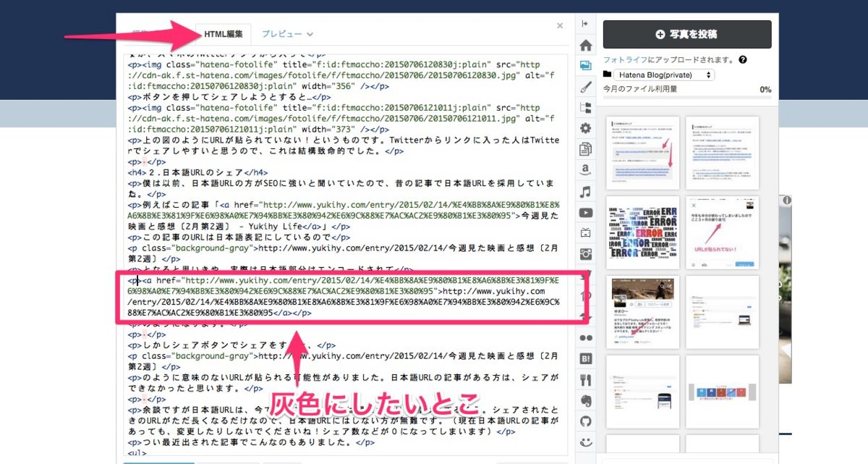Click the line 'つい最近出された記事でこんなのもありました。'
The width and height of the screenshot is (868, 464).
[251, 443]
